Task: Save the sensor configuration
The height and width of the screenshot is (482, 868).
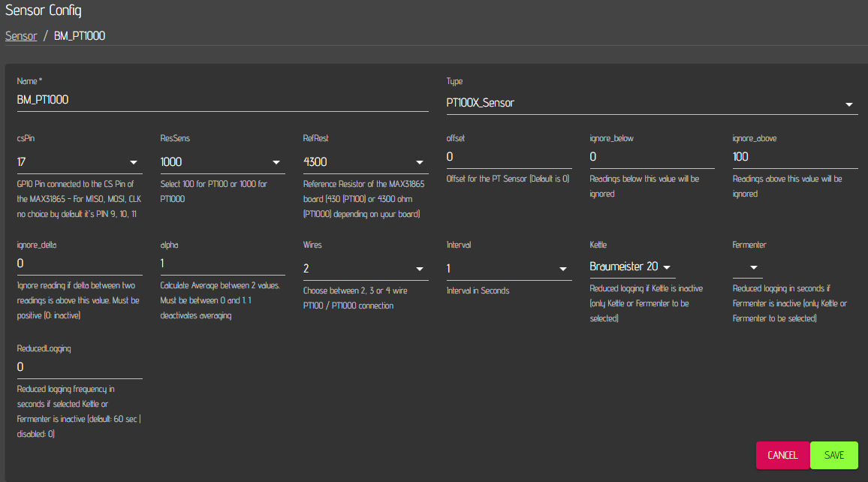Action: pos(833,455)
